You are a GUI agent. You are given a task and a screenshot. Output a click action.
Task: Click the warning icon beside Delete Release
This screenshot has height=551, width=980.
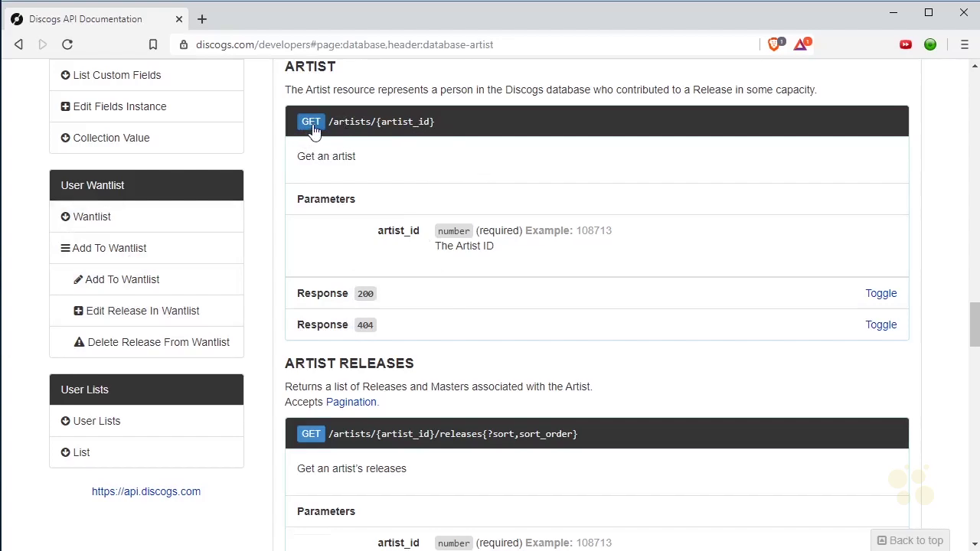pyautogui.click(x=79, y=342)
